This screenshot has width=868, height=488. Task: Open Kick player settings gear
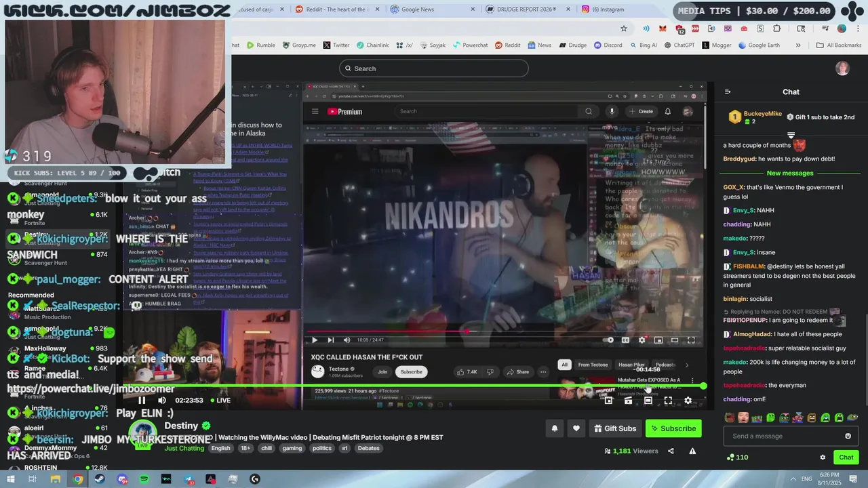pyautogui.click(x=688, y=401)
